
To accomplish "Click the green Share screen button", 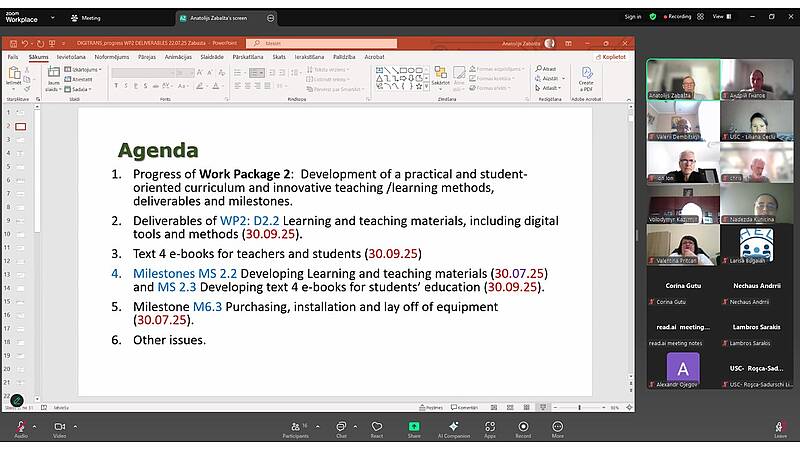I will 414,427.
